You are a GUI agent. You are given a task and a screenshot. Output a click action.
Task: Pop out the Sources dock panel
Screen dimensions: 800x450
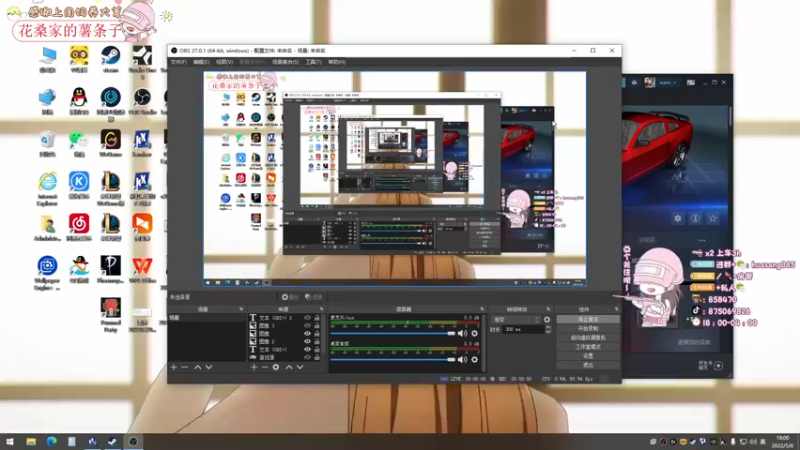tap(321, 309)
